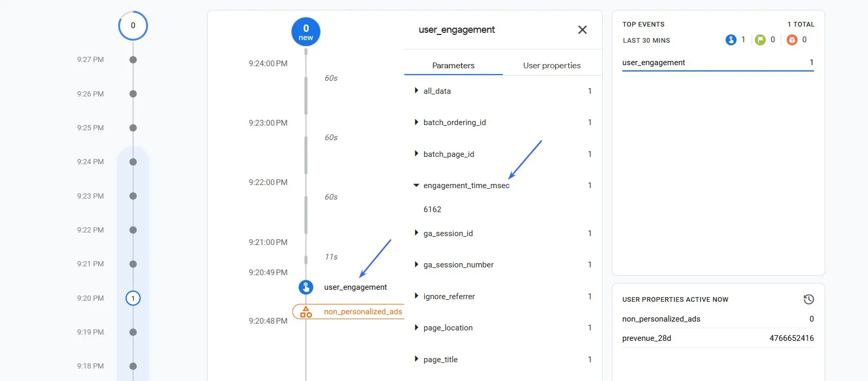Expand the ga_session_id parameter
This screenshot has width=868, height=381.
coord(416,233)
